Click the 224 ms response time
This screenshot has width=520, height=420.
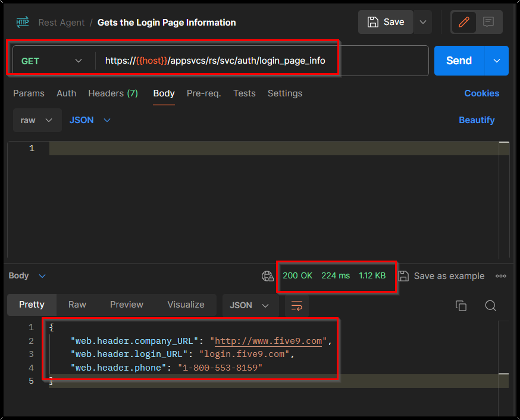tap(336, 276)
